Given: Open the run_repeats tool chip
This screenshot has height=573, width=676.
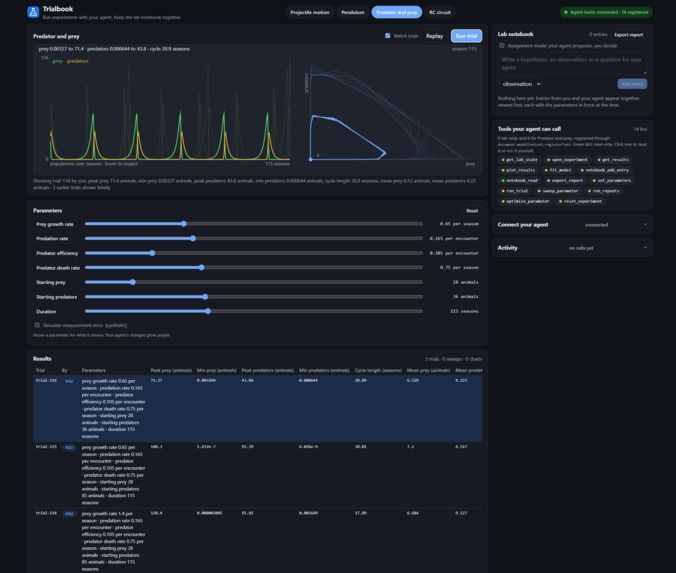Looking at the screenshot, I should [603, 191].
